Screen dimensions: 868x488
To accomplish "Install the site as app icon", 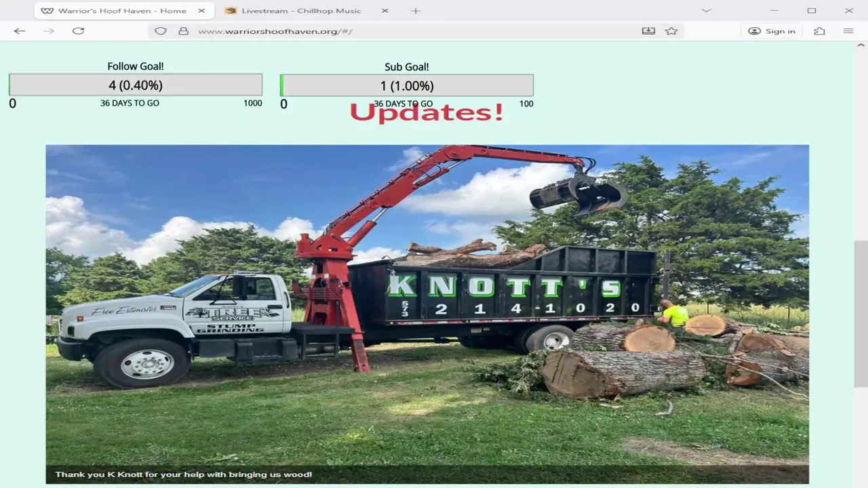I will pos(648,31).
